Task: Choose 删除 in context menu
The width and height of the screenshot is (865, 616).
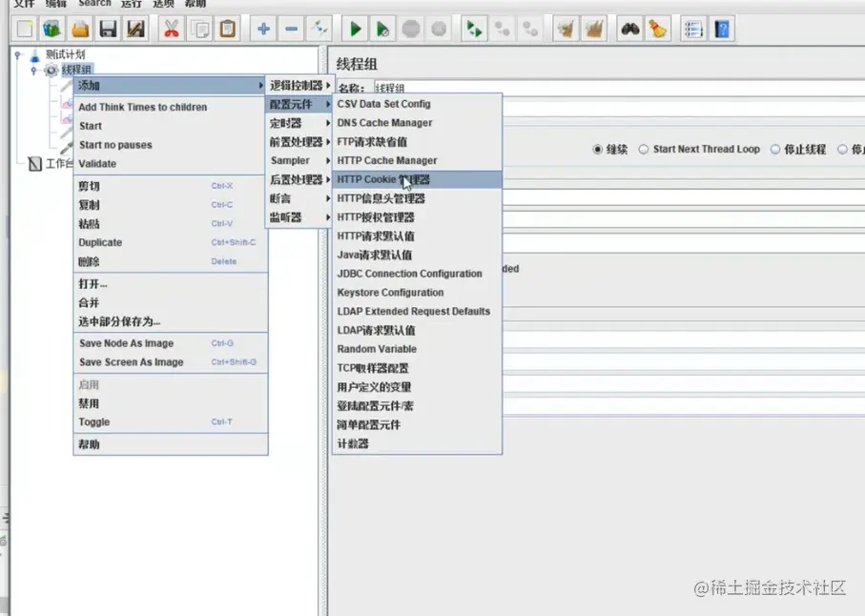Action: pyautogui.click(x=170, y=261)
